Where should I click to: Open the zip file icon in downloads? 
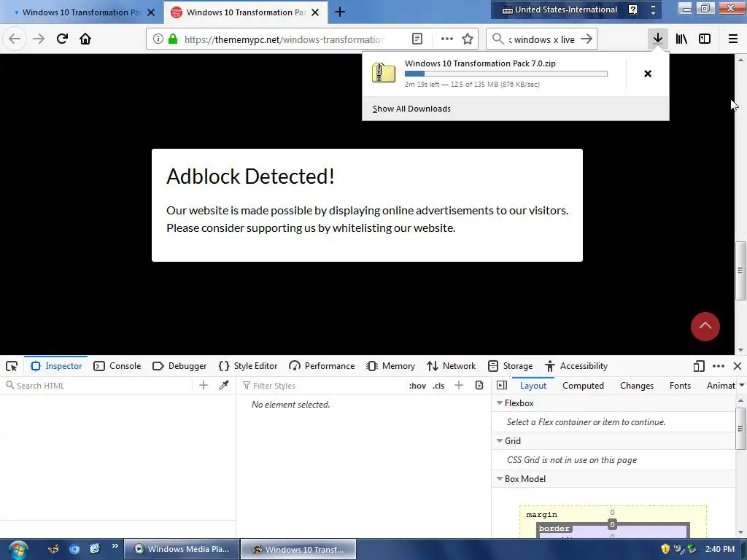384,73
